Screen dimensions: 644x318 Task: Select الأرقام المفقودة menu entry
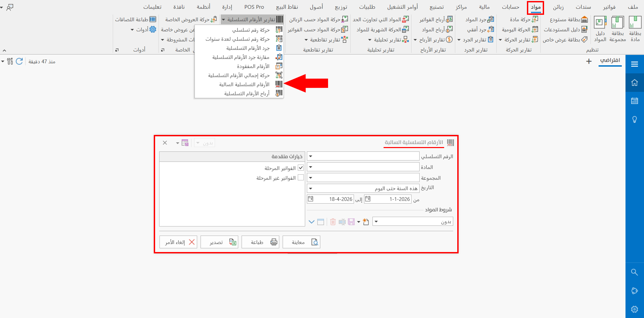(239, 66)
